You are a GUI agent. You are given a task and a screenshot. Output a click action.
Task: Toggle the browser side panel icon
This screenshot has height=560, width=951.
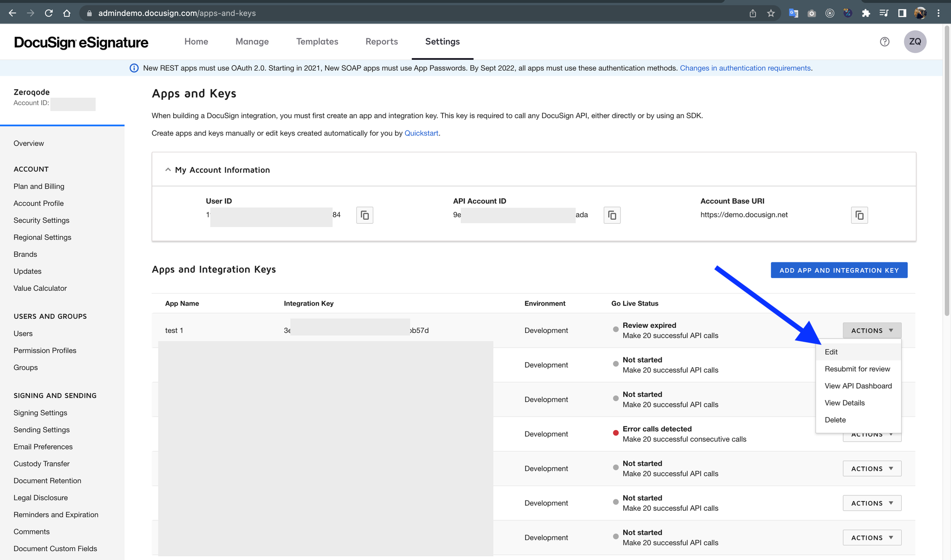click(x=902, y=13)
